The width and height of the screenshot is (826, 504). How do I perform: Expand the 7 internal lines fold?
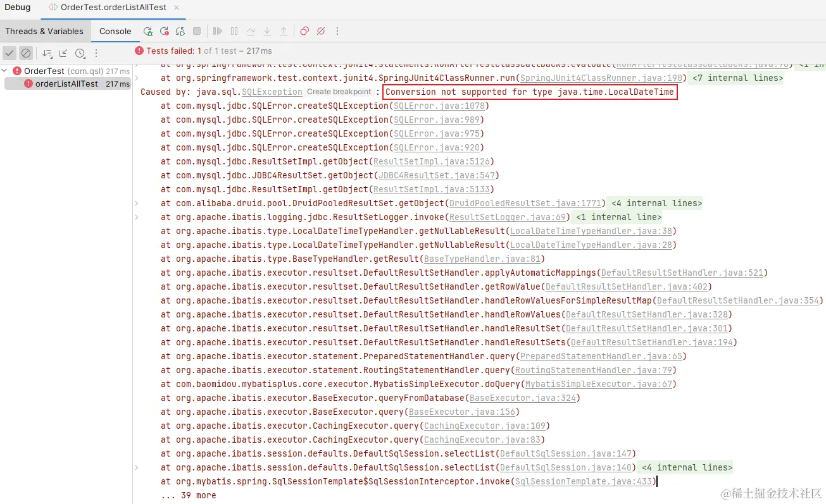coord(737,78)
